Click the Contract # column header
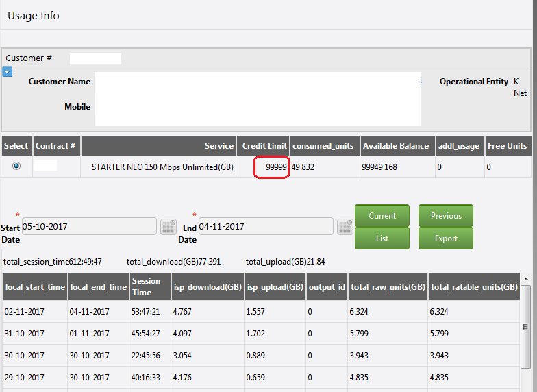 [x=56, y=146]
